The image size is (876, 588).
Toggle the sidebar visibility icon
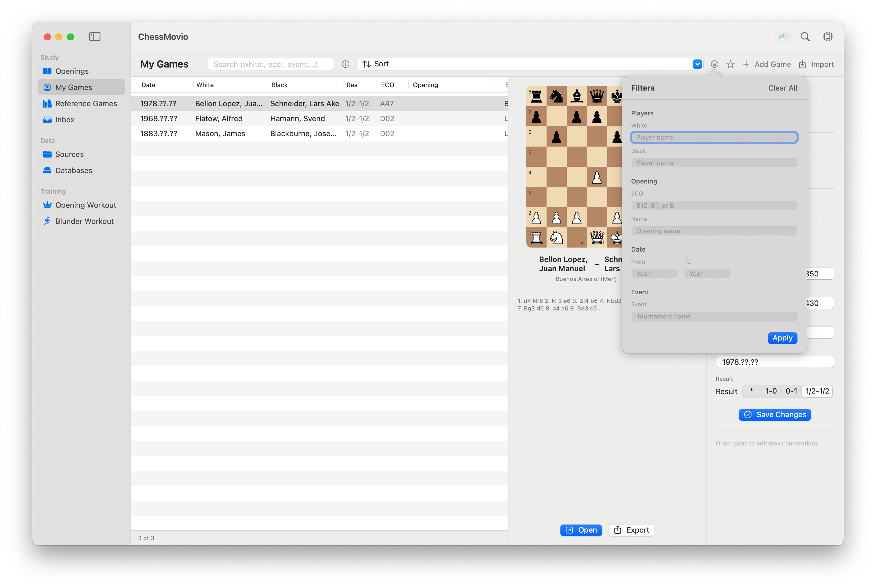click(94, 37)
